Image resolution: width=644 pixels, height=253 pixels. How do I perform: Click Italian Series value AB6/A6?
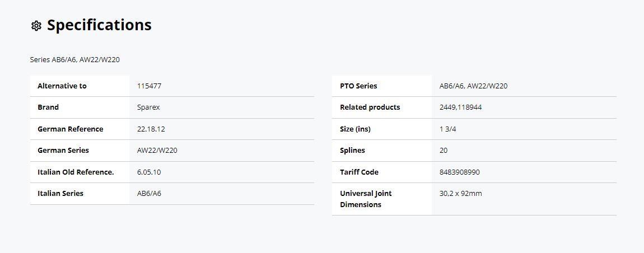149,194
